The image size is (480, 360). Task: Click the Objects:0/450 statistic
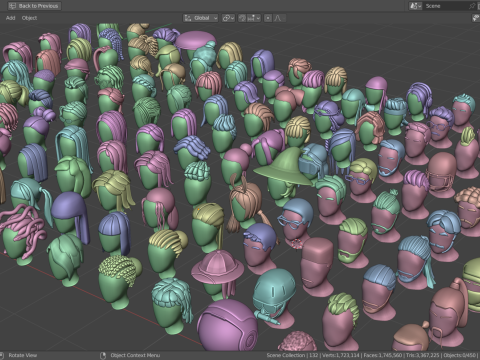tap(459, 355)
